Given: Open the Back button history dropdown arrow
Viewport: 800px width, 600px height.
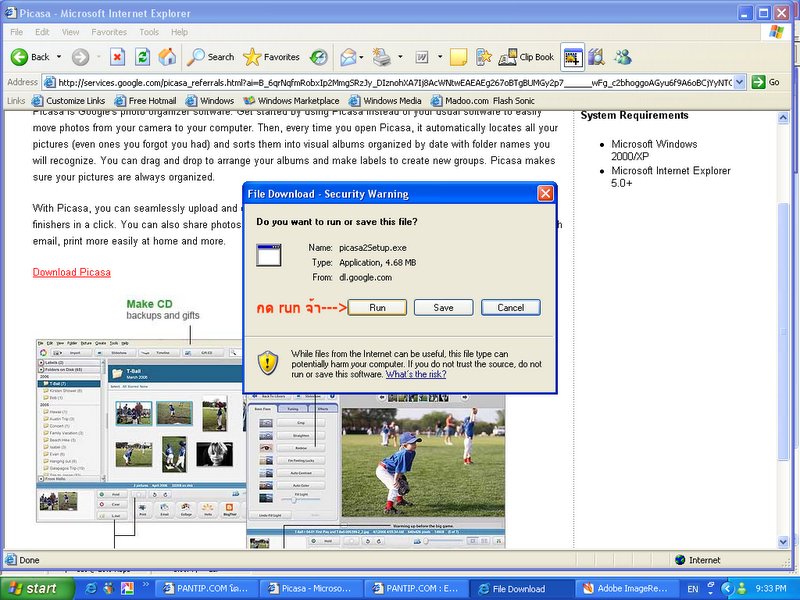Looking at the screenshot, I should click(x=59, y=57).
